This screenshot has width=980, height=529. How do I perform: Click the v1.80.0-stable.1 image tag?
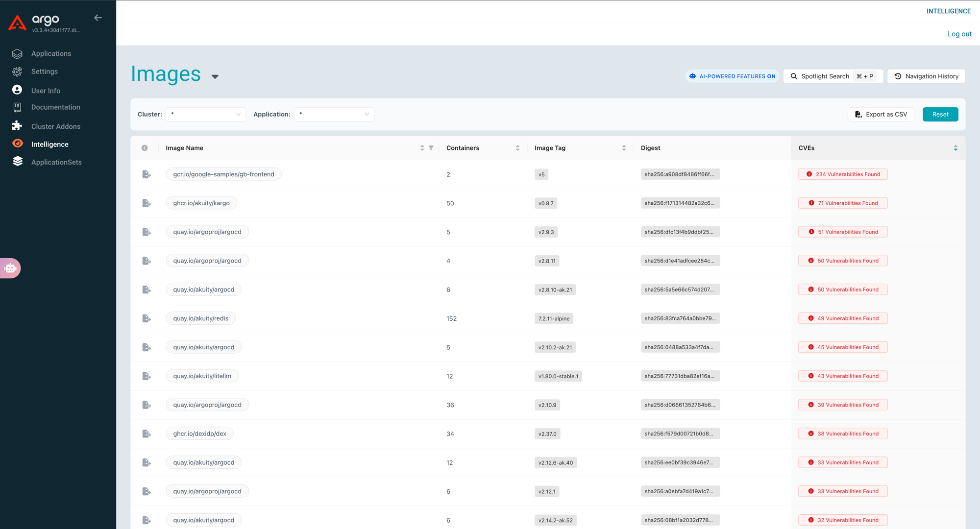558,376
